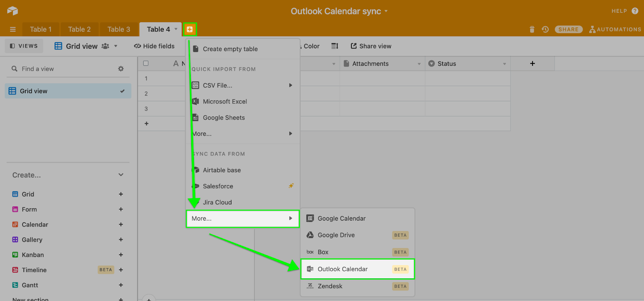The height and width of the screenshot is (301, 644).
Task: Collapse the Create... section
Action: pos(121,175)
